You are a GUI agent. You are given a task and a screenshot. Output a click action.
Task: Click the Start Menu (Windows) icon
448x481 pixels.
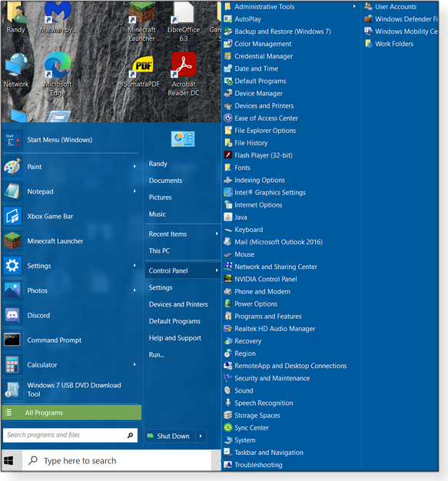pyautogui.click(x=12, y=140)
